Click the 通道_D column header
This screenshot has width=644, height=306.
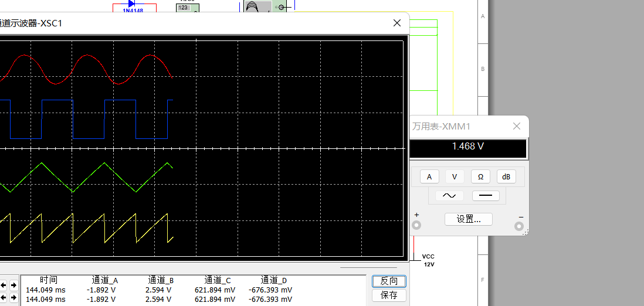click(x=273, y=281)
